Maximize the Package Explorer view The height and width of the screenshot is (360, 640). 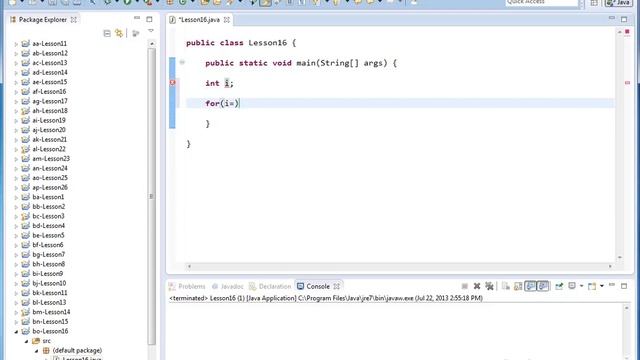point(149,19)
